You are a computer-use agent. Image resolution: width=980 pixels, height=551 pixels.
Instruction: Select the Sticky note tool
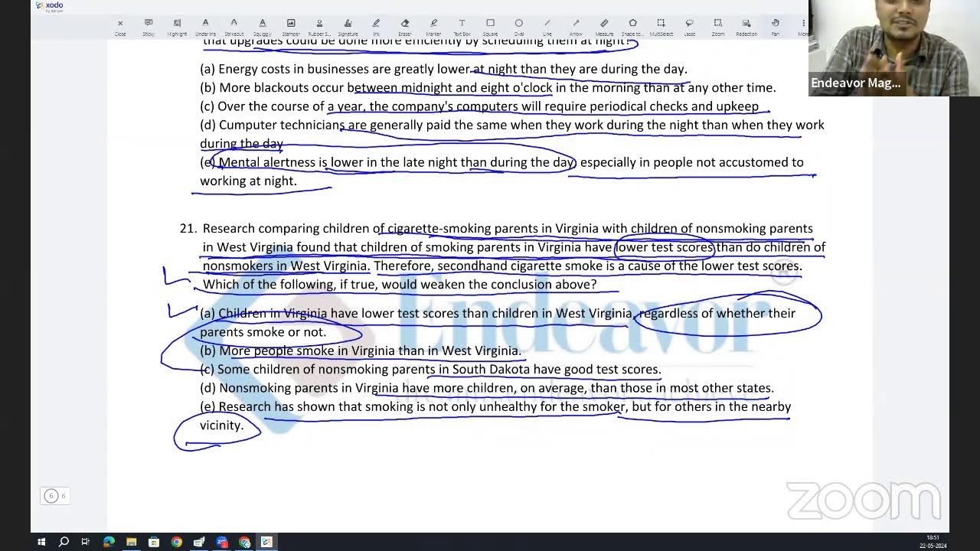(149, 27)
